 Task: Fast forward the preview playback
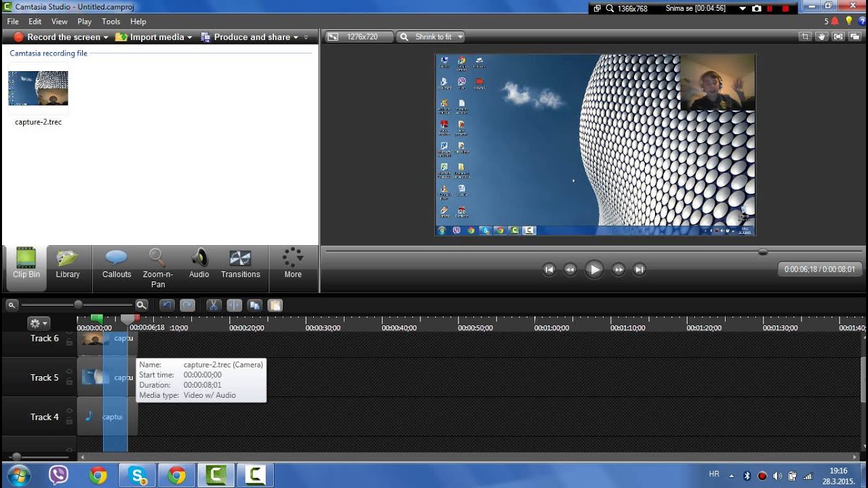pyautogui.click(x=618, y=269)
